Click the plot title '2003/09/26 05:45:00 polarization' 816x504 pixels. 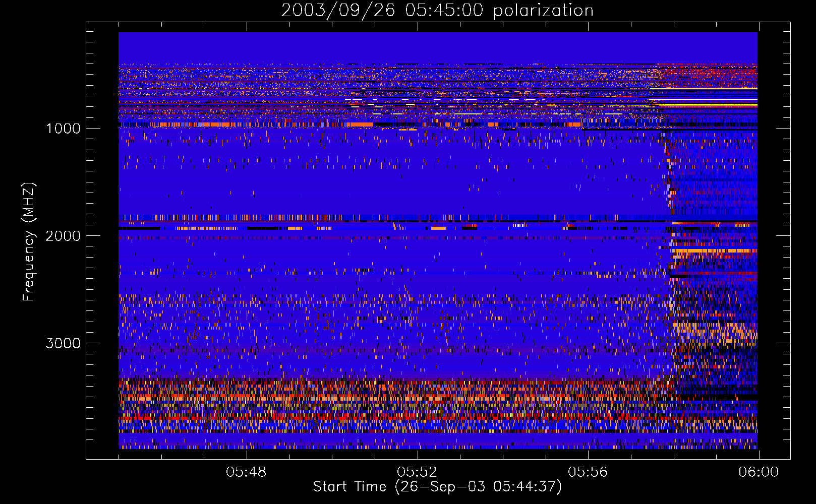(x=437, y=10)
